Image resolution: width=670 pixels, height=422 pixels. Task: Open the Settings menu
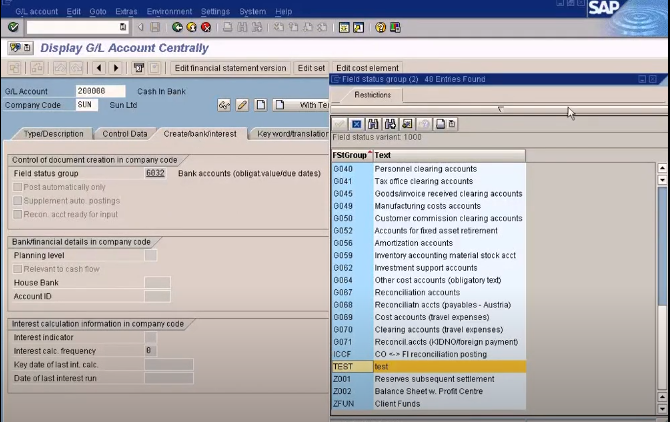pyautogui.click(x=215, y=12)
